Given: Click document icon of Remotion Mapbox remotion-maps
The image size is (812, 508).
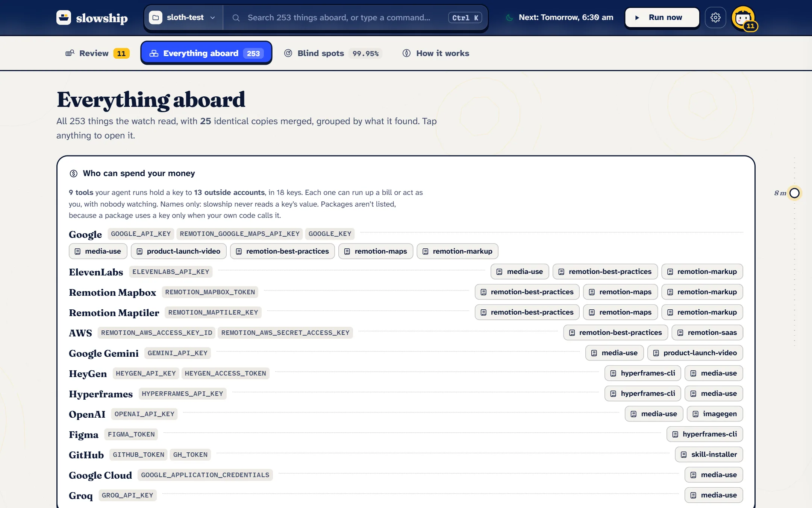Looking at the screenshot, I should click(x=592, y=292).
